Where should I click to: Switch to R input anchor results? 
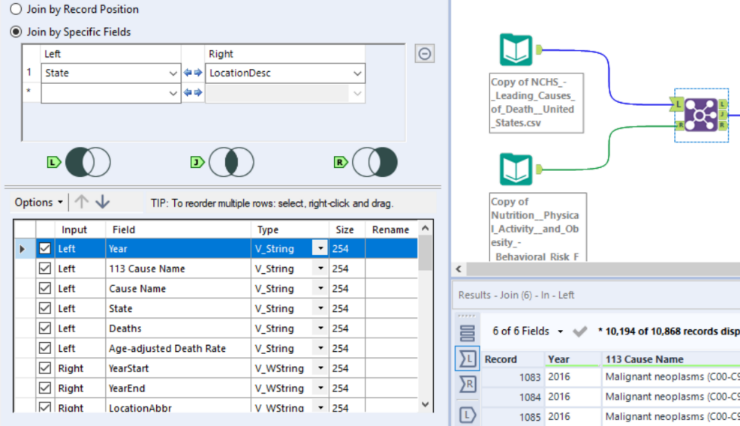click(466, 385)
